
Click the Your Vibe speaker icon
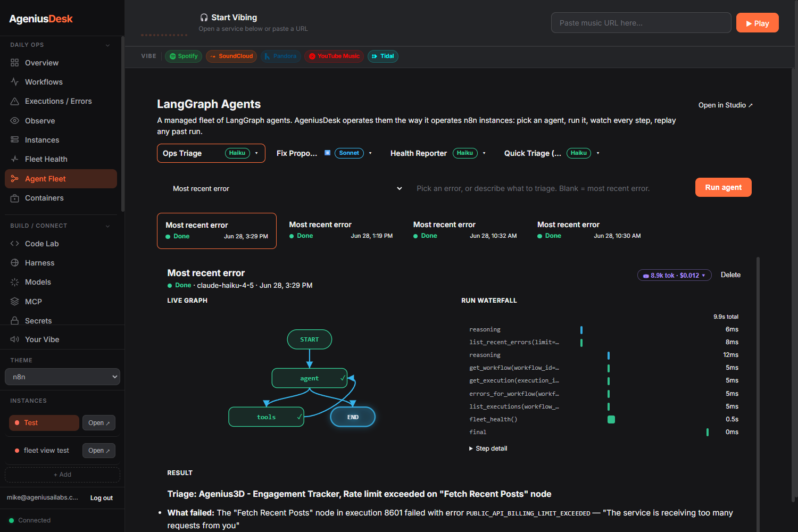pos(14,339)
